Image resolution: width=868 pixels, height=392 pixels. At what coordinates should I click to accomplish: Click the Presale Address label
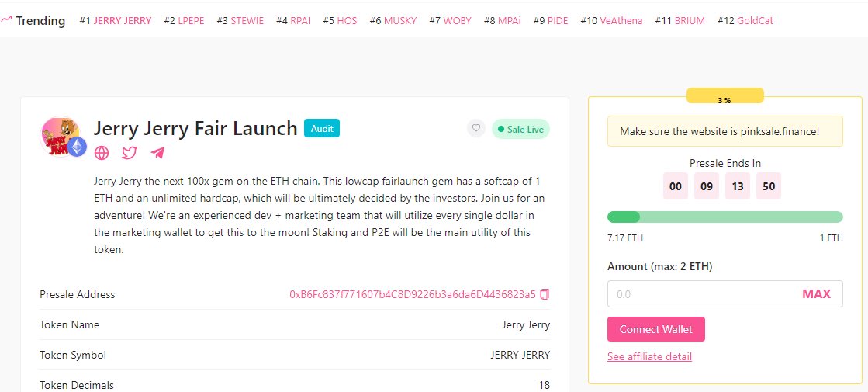click(78, 294)
